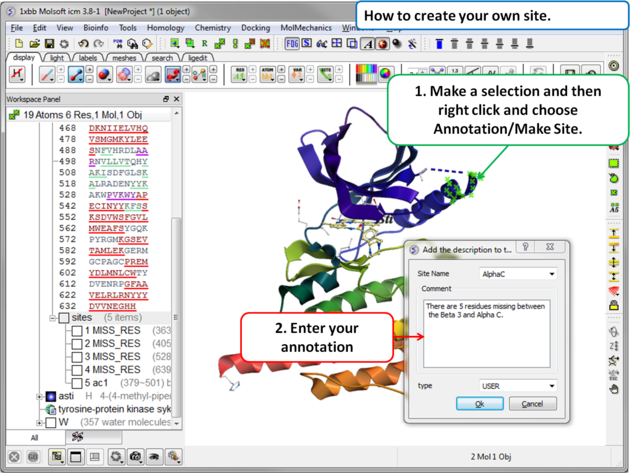This screenshot has height=473, width=630.
Task: Collapse the sites tree node
Action: 53,318
